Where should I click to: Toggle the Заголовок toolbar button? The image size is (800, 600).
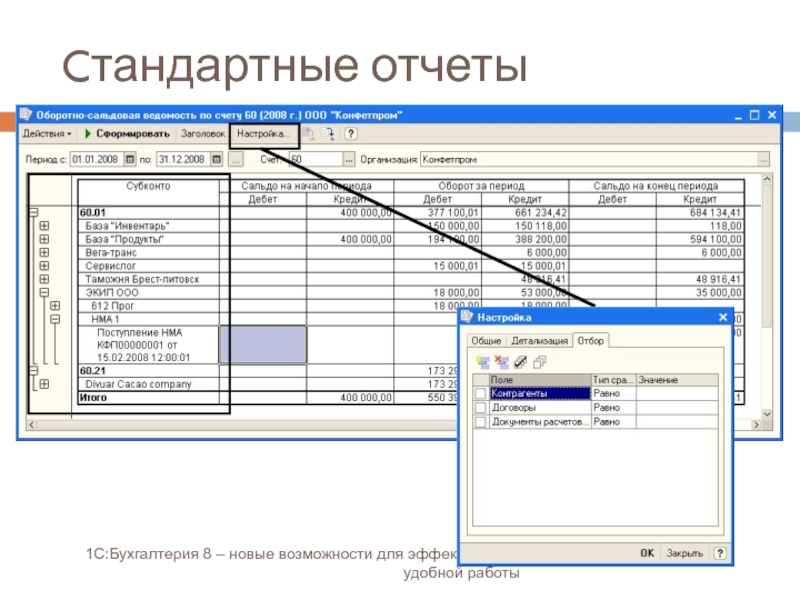click(x=203, y=134)
